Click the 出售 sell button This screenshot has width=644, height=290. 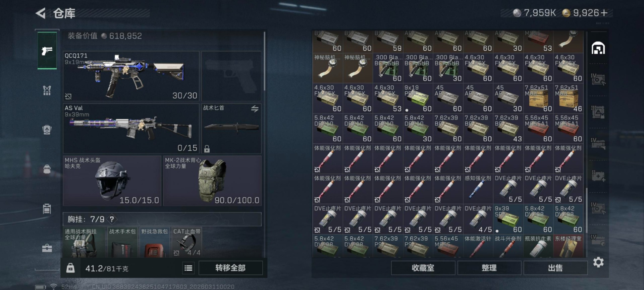555,268
